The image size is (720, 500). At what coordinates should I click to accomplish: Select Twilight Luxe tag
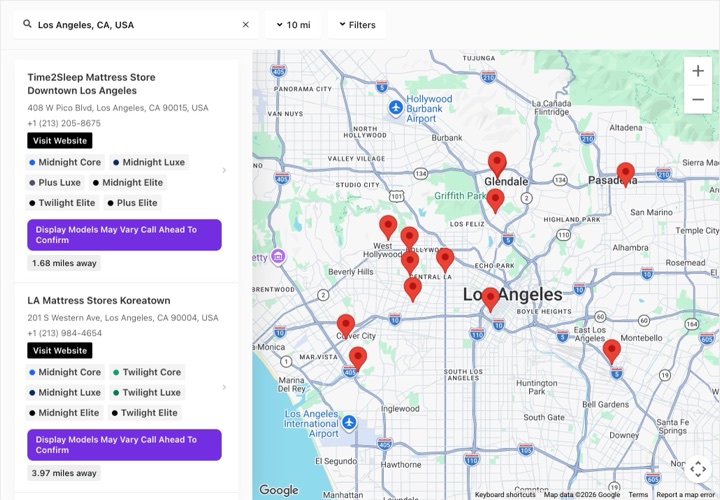pyautogui.click(x=147, y=392)
